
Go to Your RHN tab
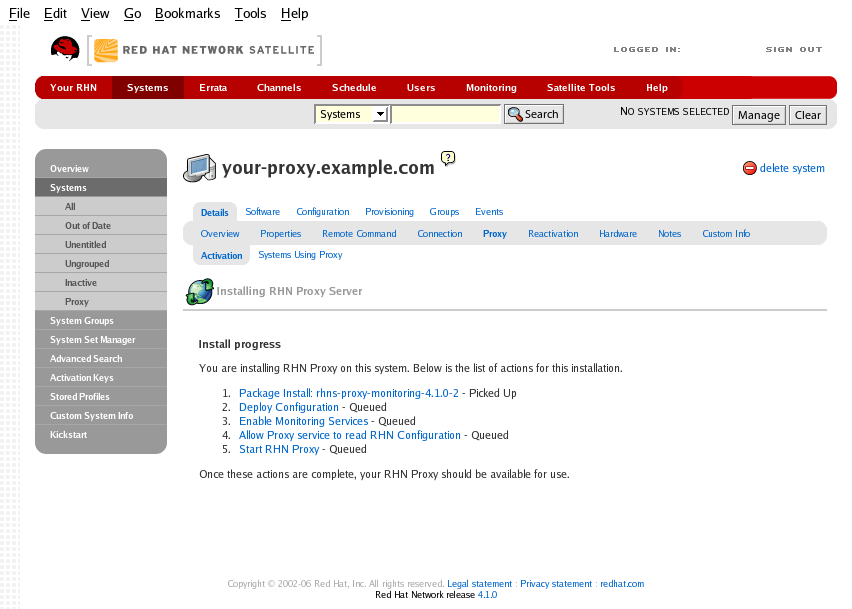tap(73, 87)
